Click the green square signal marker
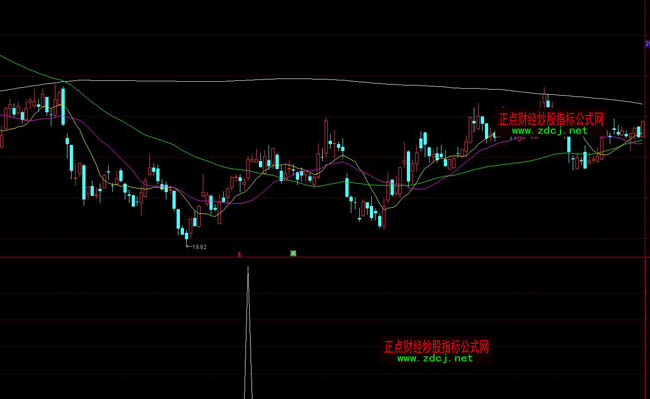 tap(293, 253)
